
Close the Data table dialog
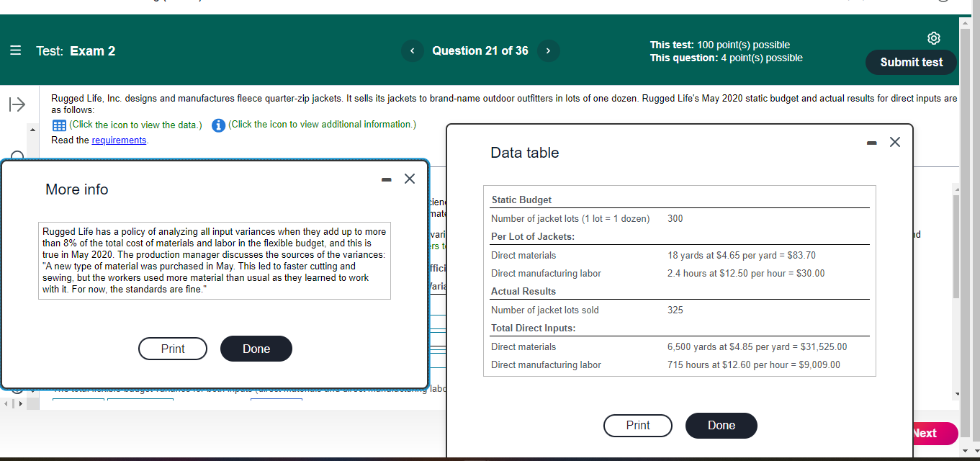(x=894, y=142)
